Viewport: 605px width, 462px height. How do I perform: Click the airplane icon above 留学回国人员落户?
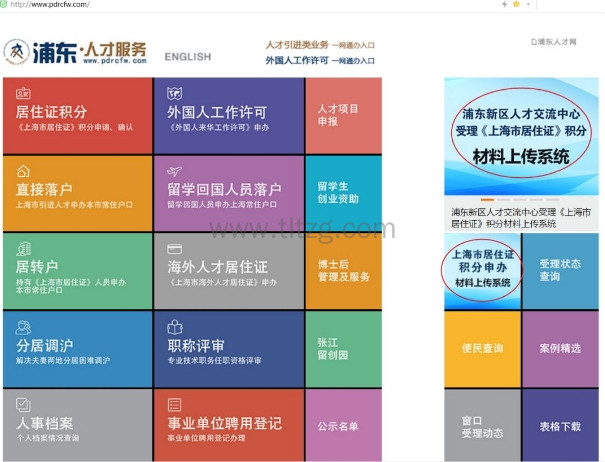[x=175, y=171]
